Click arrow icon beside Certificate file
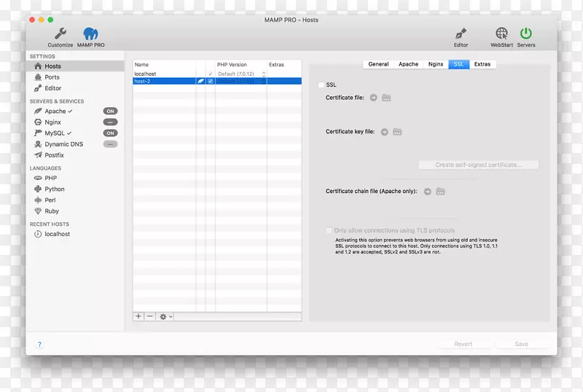The width and height of the screenshot is (583, 392). pyautogui.click(x=373, y=97)
